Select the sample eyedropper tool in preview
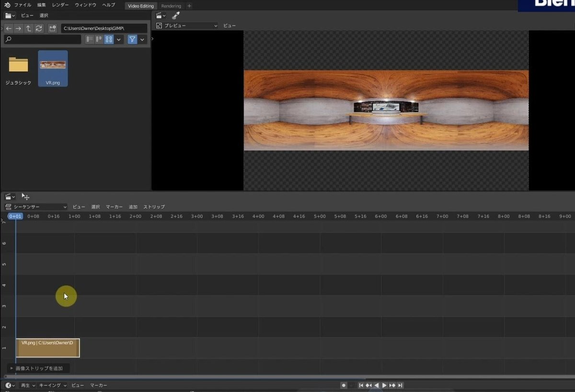 (175, 16)
